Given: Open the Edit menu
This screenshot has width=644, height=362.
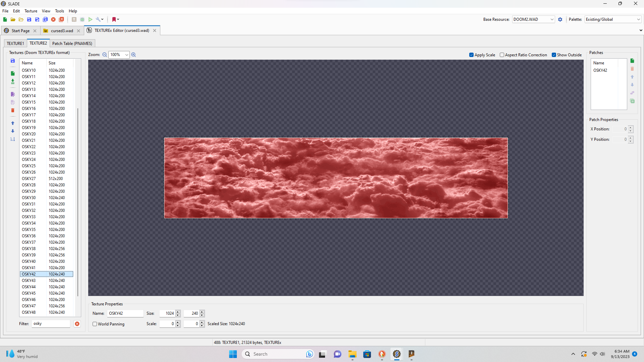Looking at the screenshot, I should pyautogui.click(x=16, y=11).
